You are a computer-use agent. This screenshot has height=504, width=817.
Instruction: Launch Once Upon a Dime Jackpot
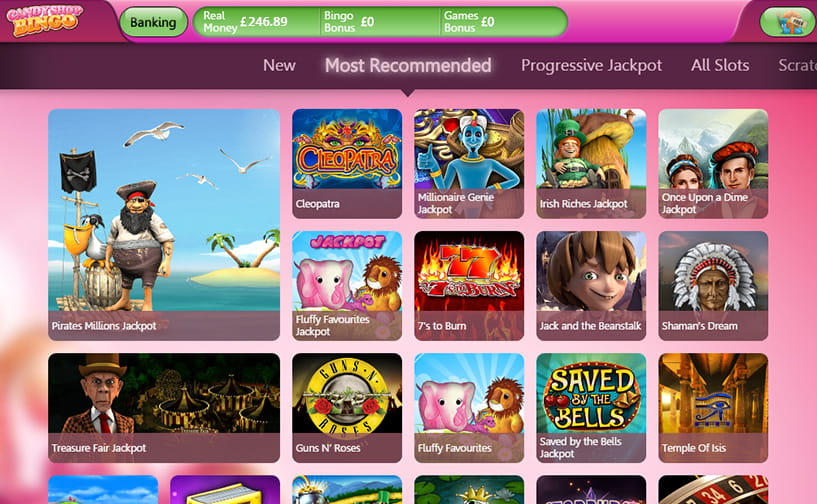(713, 164)
